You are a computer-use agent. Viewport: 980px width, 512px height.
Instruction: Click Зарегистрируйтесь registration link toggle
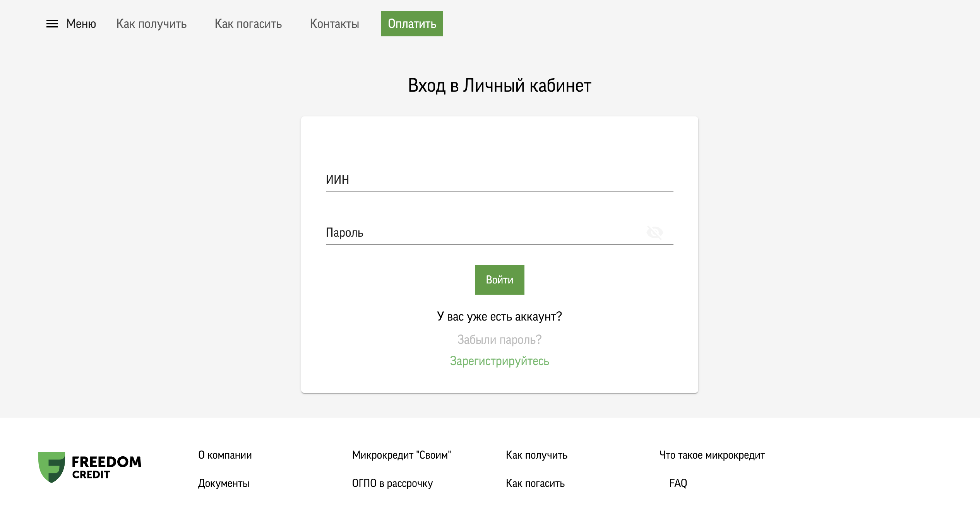499,360
